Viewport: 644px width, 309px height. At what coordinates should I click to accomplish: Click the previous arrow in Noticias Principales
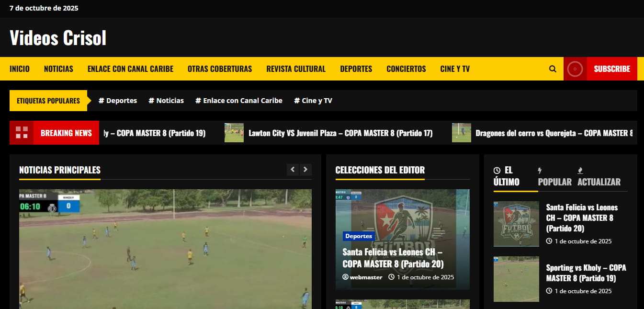click(293, 170)
